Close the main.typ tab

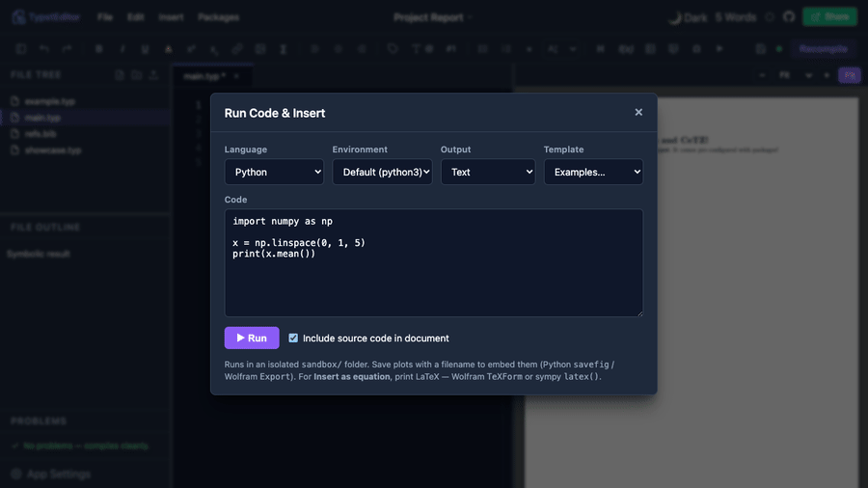pos(236,76)
